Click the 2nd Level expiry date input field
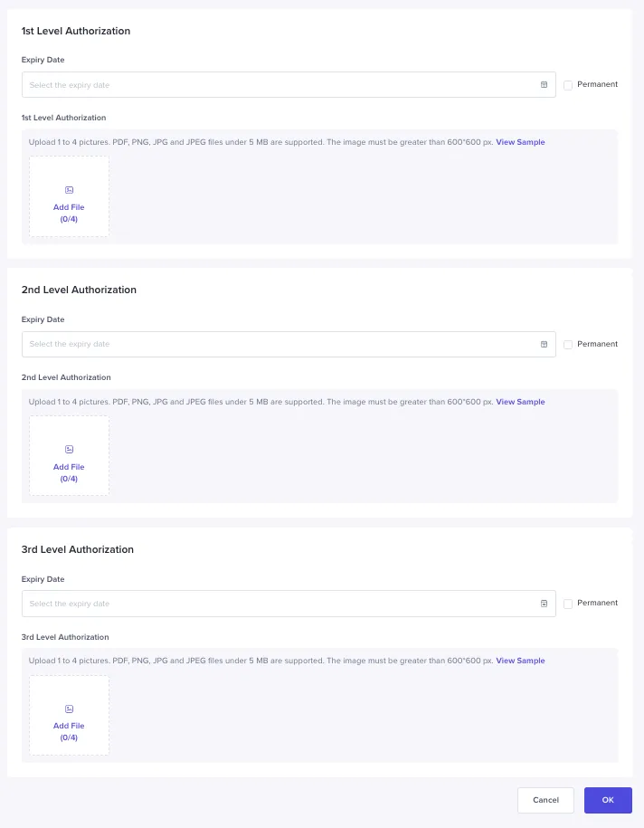644x828 pixels. tap(271, 344)
